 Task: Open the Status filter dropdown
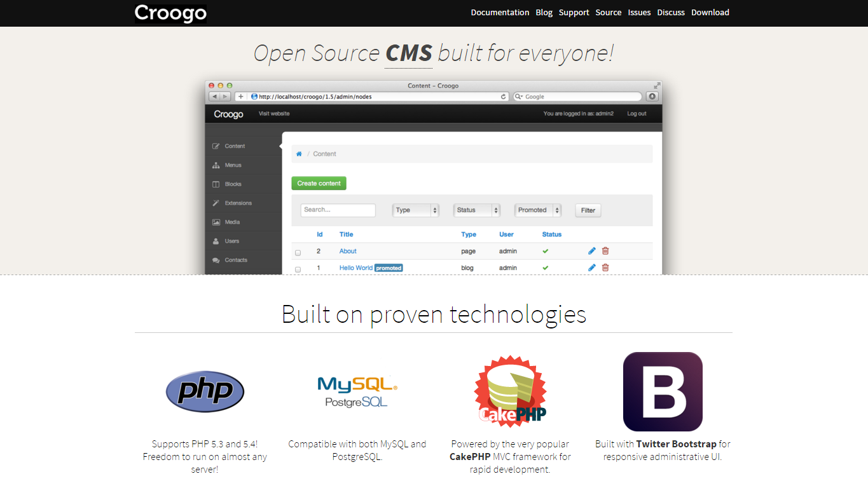[x=477, y=210]
